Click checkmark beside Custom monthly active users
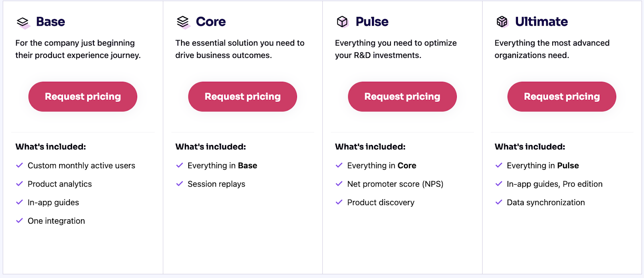644x278 pixels. (x=19, y=165)
